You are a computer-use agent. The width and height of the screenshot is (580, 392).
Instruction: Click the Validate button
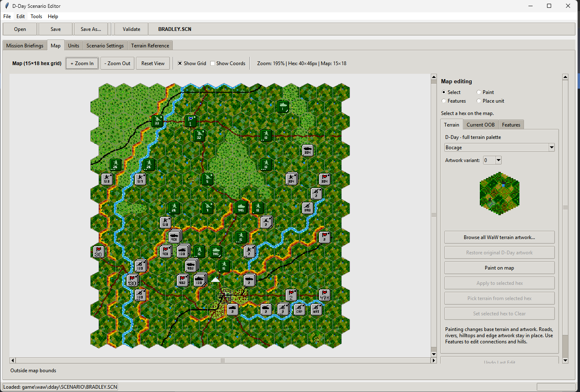pyautogui.click(x=131, y=29)
